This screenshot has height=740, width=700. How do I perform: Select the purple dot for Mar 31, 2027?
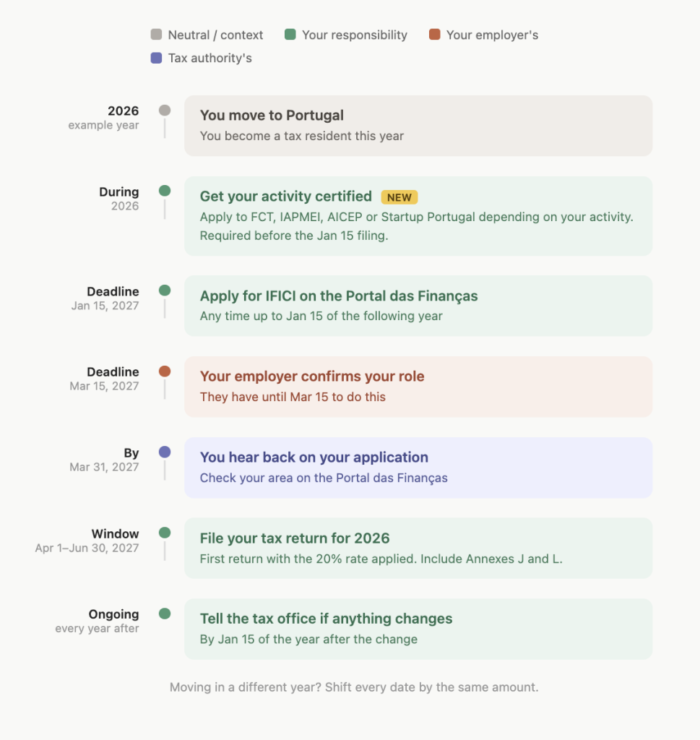coord(165,452)
